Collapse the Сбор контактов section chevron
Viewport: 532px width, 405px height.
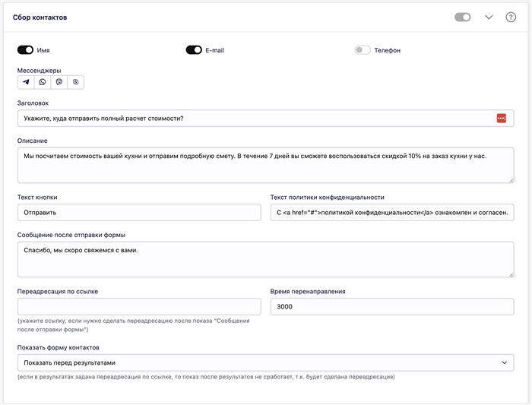coord(489,17)
